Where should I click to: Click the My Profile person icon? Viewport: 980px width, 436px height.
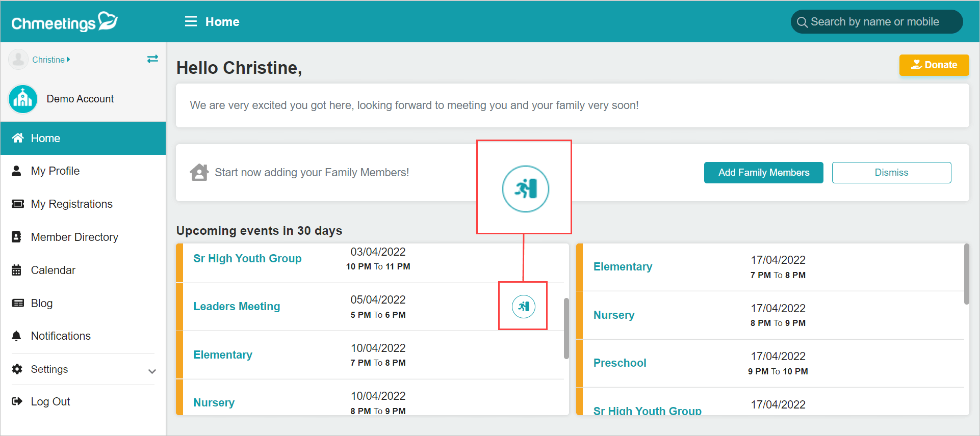[x=17, y=171]
